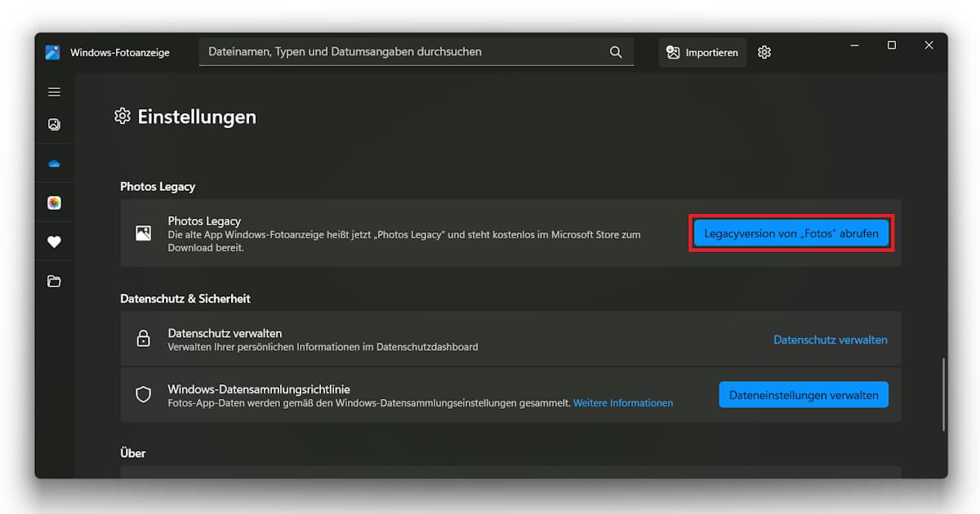
Task: Open the OneDrive cloud section
Action: coord(54,162)
